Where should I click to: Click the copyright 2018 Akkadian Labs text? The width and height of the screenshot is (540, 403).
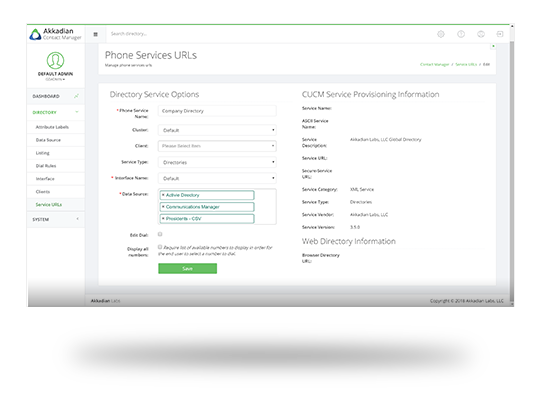[x=467, y=301]
